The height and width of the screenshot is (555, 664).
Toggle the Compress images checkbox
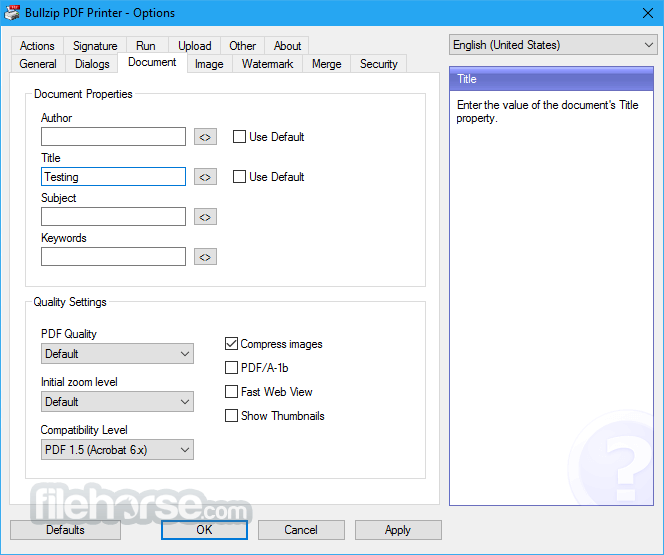[232, 344]
